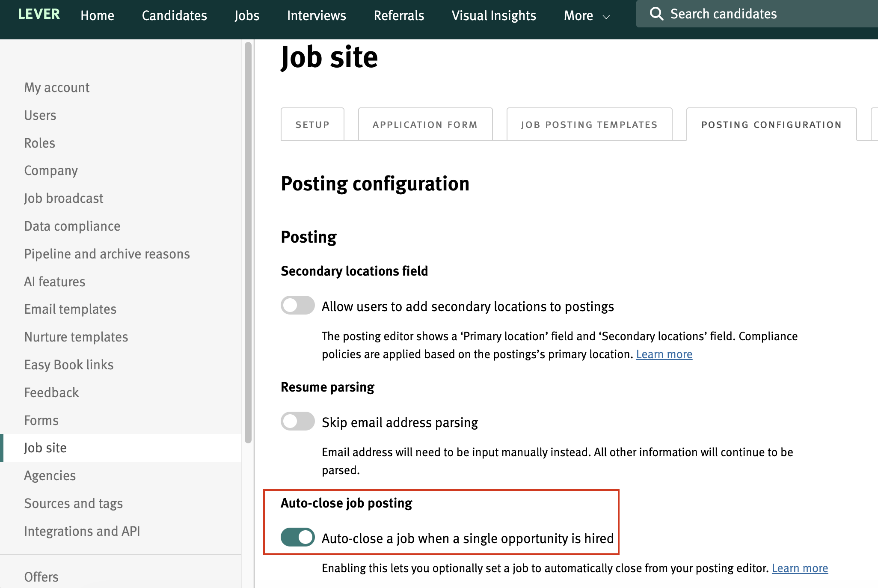
Task: Open Sources and tags settings
Action: (74, 503)
